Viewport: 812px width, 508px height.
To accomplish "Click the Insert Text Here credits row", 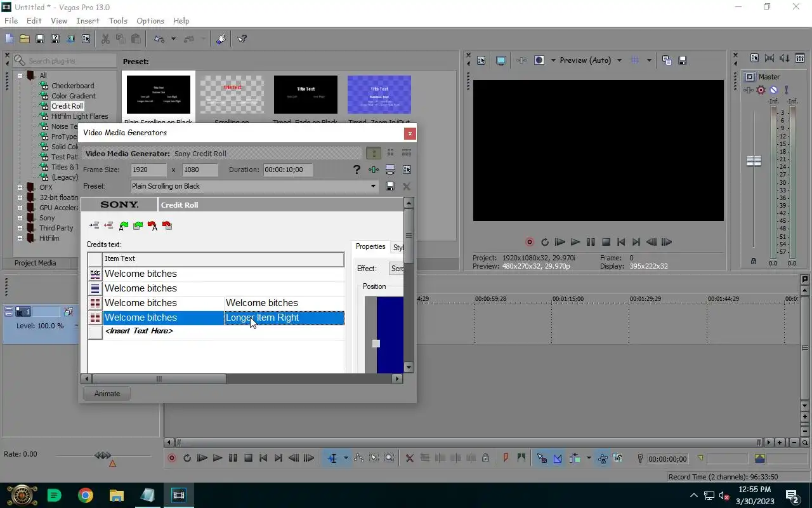I will pos(223,331).
